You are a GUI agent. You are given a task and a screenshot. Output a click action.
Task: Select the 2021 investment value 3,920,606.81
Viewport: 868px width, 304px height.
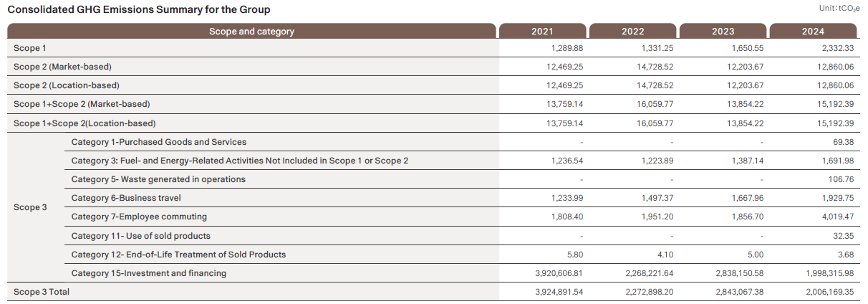click(559, 273)
